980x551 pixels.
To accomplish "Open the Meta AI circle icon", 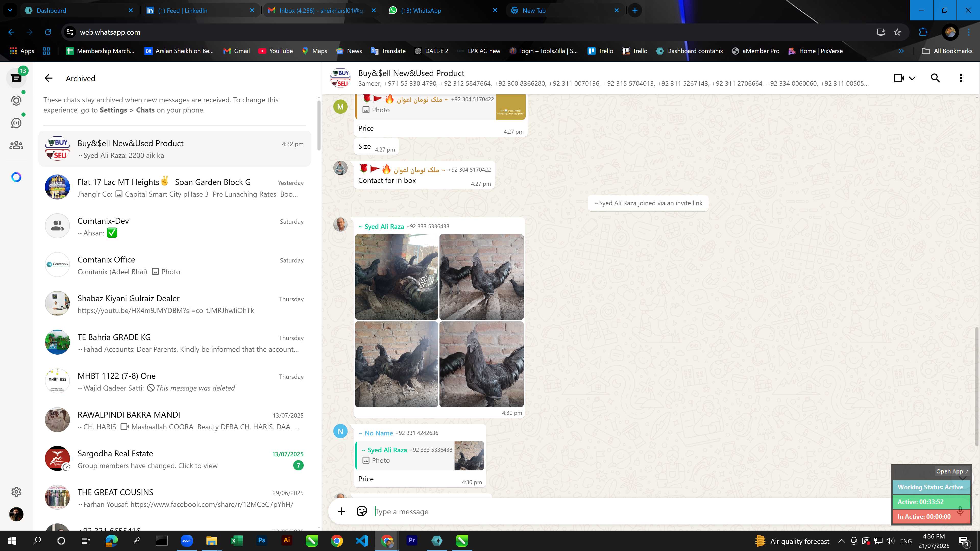I will 16,177.
